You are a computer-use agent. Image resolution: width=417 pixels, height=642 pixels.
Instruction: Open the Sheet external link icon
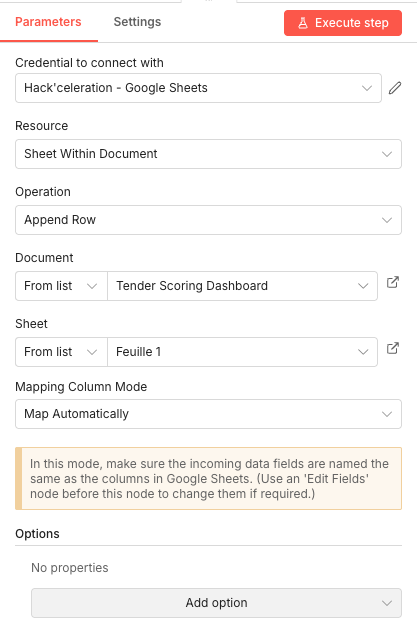[x=393, y=348]
